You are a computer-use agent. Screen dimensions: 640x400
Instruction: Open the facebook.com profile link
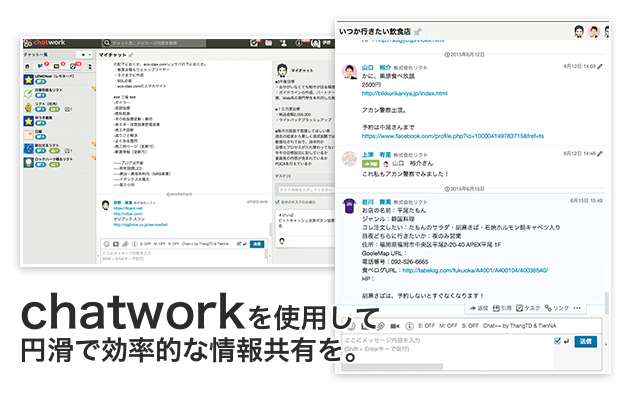pos(453,136)
